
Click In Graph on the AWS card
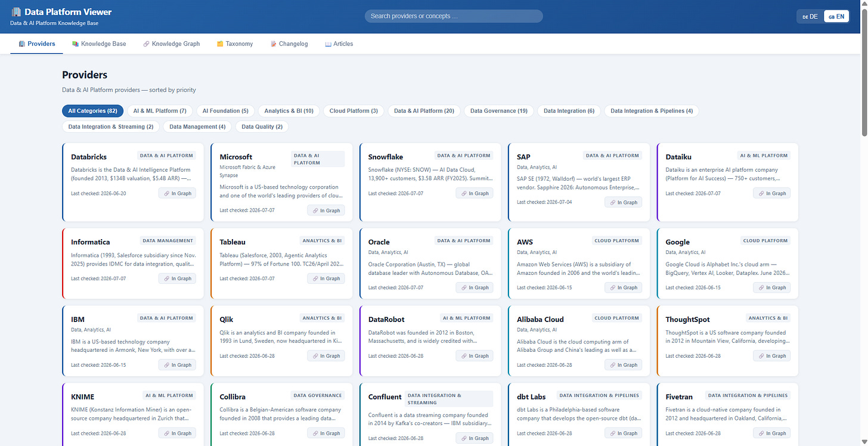click(623, 287)
